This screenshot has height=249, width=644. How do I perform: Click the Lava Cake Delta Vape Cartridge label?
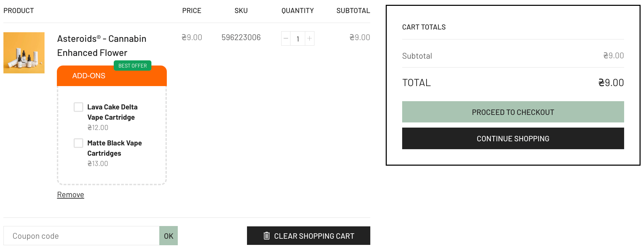[x=112, y=112]
